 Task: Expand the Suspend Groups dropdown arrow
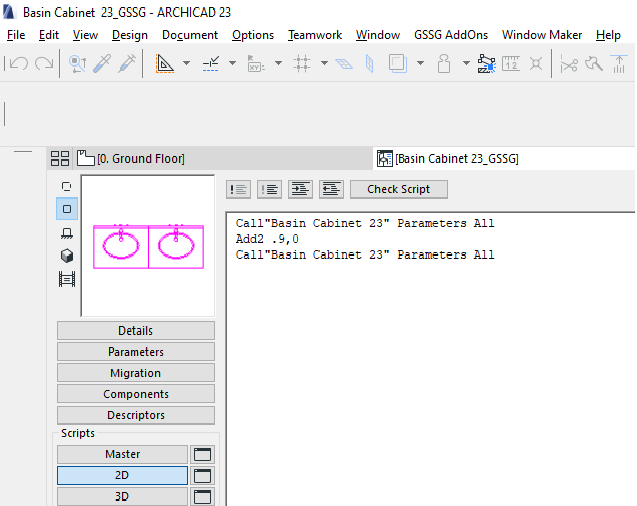(x=466, y=63)
